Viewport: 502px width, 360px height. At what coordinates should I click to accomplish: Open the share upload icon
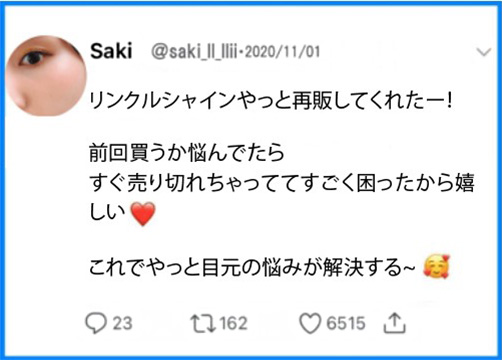[394, 323]
